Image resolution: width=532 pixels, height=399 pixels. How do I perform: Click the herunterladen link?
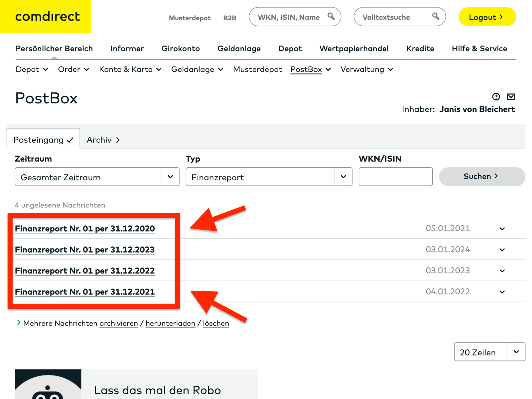click(170, 323)
